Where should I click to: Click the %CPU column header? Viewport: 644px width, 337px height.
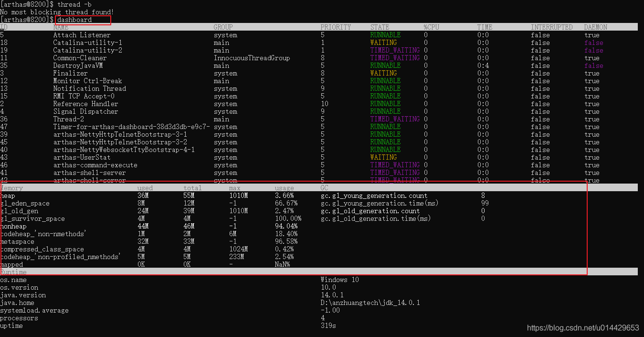[x=431, y=27]
